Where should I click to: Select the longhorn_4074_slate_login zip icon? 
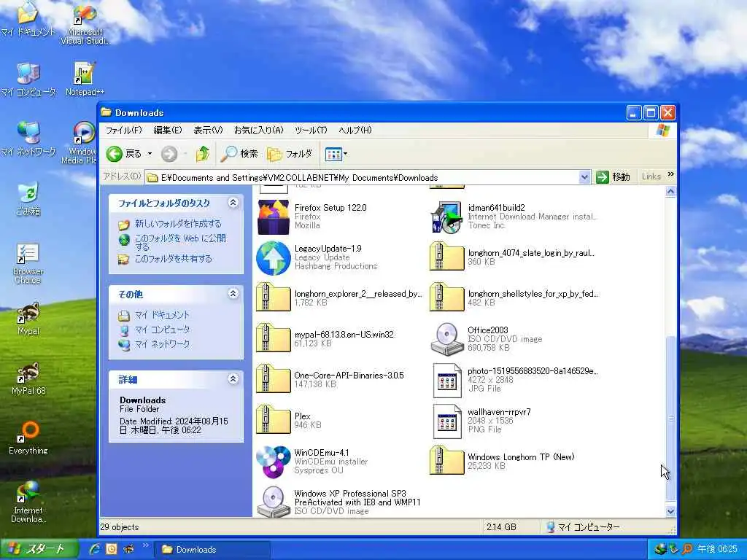coord(446,256)
